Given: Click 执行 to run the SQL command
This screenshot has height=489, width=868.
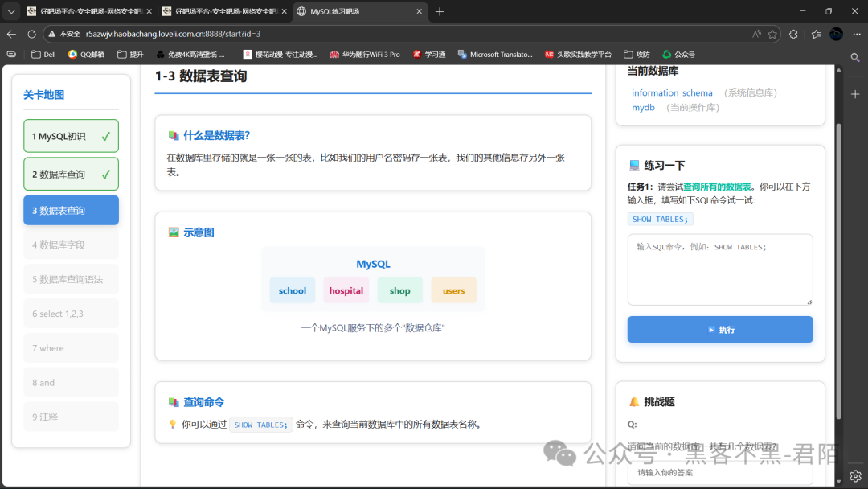Looking at the screenshot, I should [719, 329].
